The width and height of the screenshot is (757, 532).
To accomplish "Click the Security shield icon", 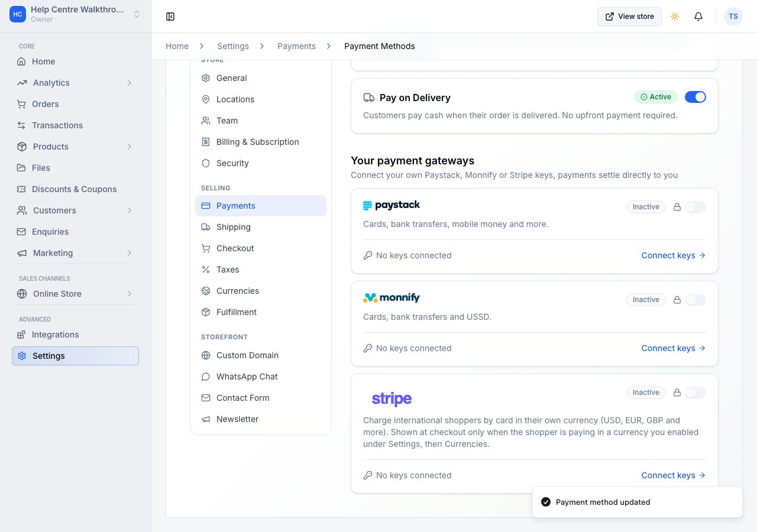I will [206, 163].
